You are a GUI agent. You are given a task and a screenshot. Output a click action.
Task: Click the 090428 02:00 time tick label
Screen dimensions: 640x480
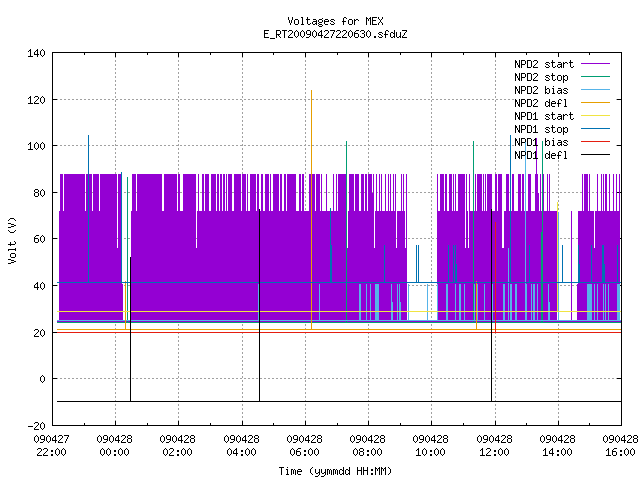click(x=178, y=446)
